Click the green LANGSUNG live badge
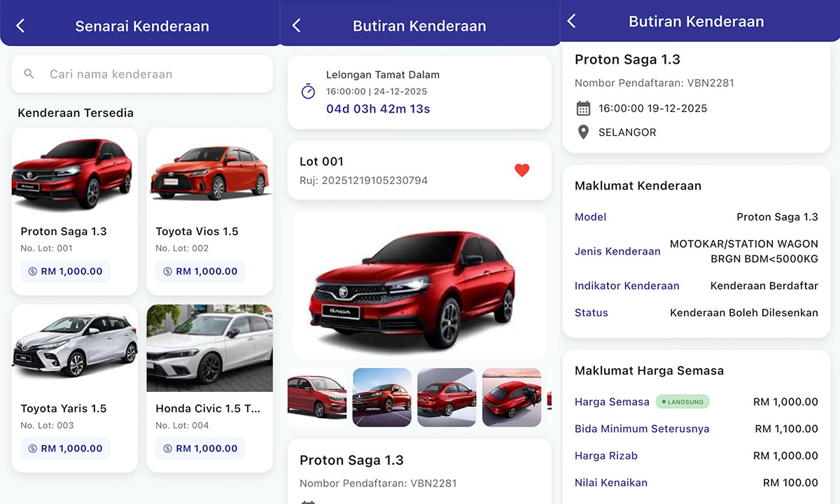 pyautogui.click(x=682, y=402)
